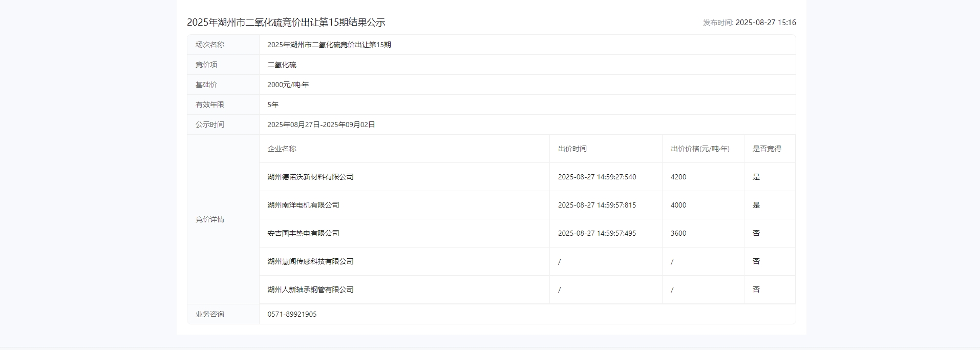Select the 基础价 value 2000元/吨·年
The width and height of the screenshot is (980, 350).
point(288,85)
